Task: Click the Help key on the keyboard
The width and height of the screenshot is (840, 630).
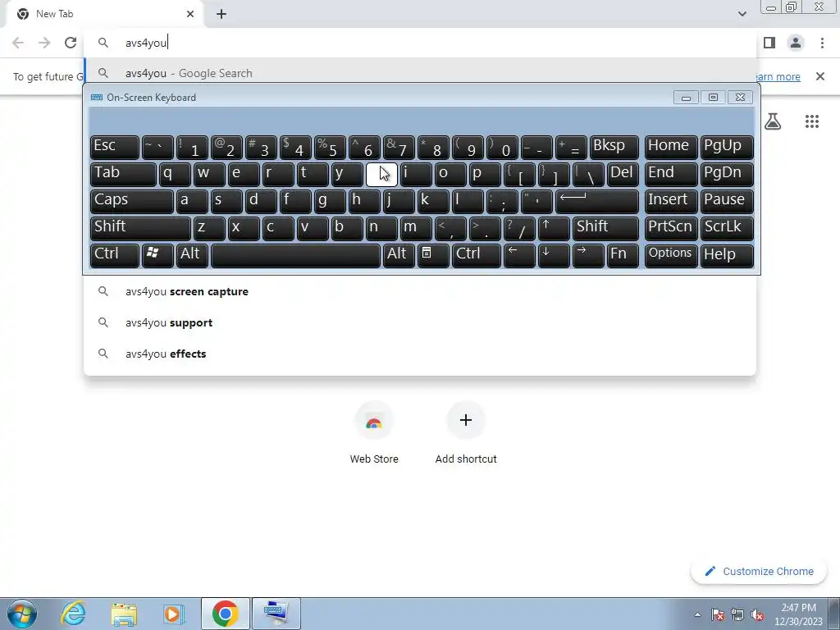Action: click(727, 255)
